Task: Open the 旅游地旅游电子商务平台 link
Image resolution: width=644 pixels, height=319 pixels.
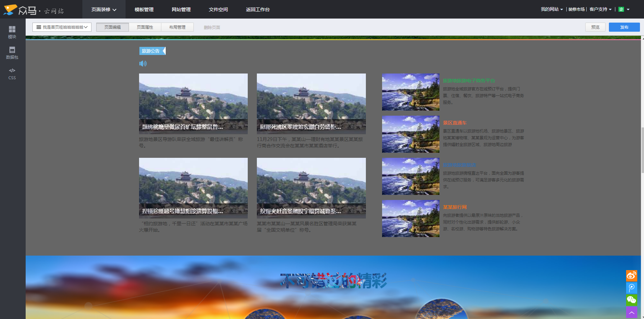Action: [469, 81]
